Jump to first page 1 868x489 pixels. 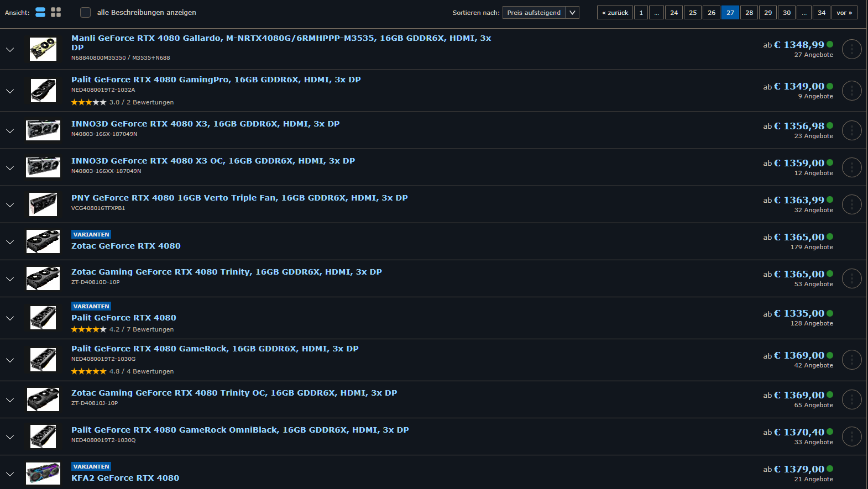[641, 12]
